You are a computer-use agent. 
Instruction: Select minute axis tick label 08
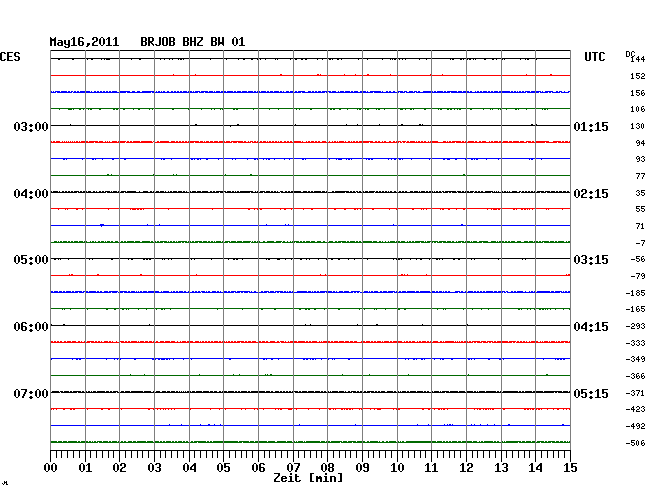(327, 468)
